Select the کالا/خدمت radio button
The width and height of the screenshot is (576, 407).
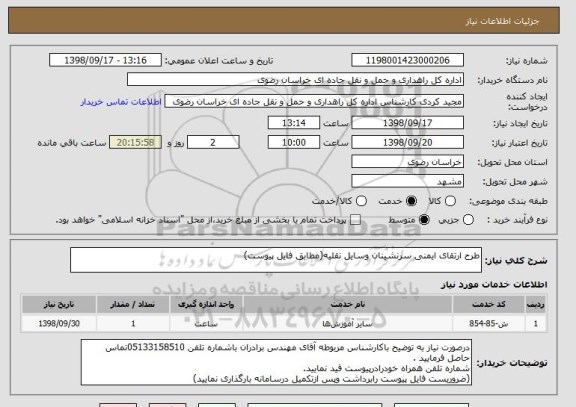click(x=361, y=201)
